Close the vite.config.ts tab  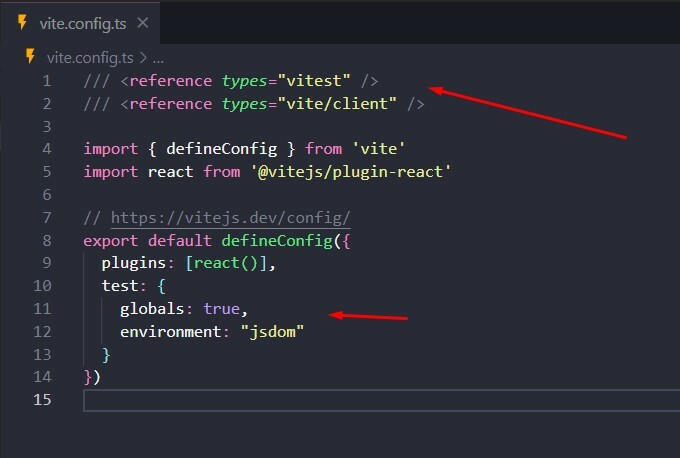point(143,23)
